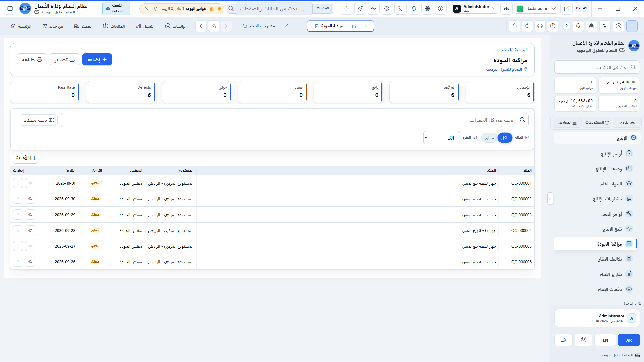Screen dimensions: 644x362
Task: Open the التحليل menu item
Action: tap(145, 26)
